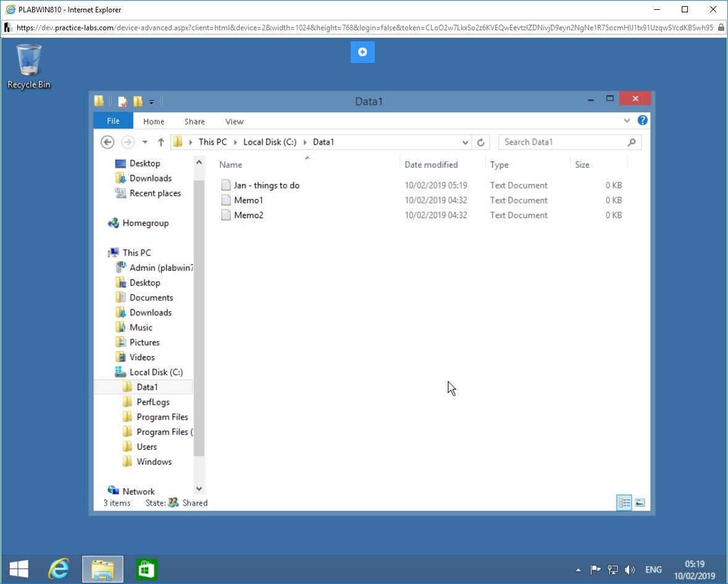The height and width of the screenshot is (584, 728).
Task: Click the network tray icon
Action: click(x=613, y=569)
